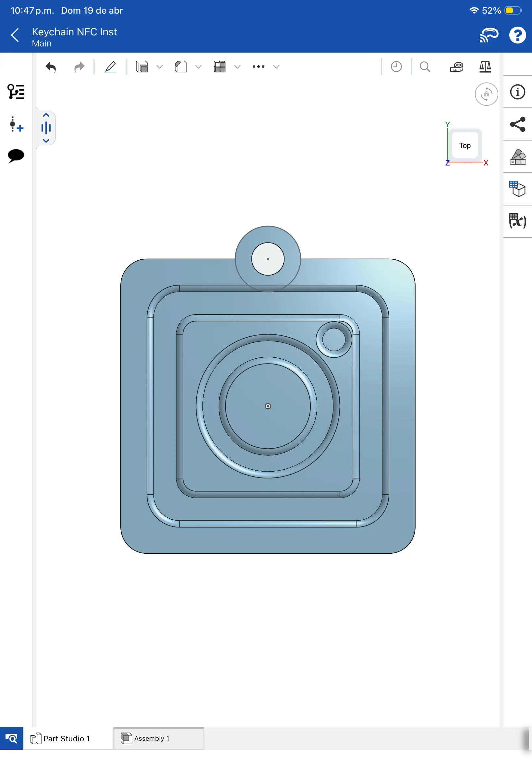Select the small corner circle on model

point(334,340)
